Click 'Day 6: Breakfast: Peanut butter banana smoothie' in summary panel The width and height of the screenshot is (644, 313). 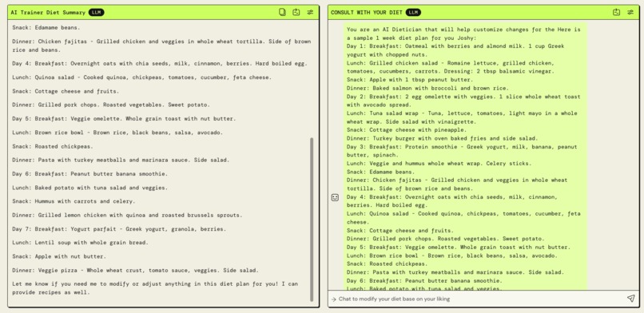pos(90,174)
